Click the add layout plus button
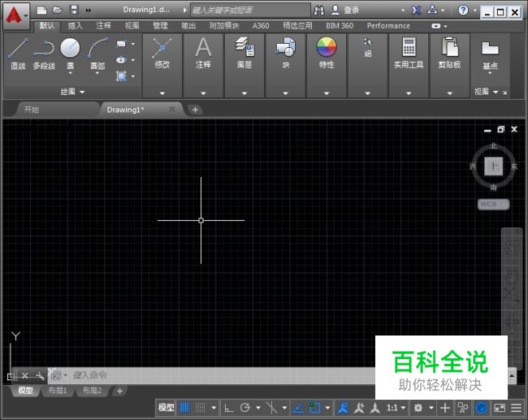 tap(120, 391)
